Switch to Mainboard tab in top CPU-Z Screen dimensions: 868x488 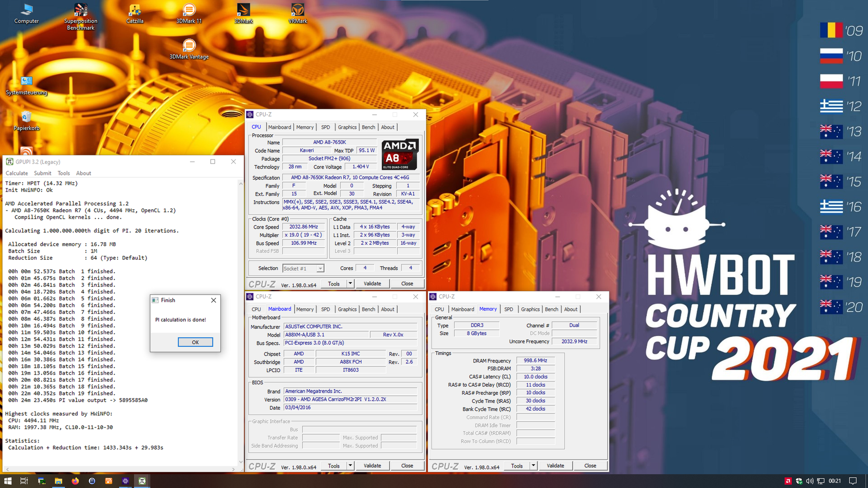click(x=279, y=127)
